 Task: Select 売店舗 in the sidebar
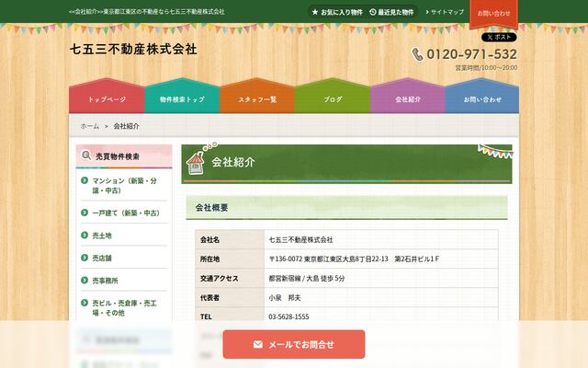(102, 258)
